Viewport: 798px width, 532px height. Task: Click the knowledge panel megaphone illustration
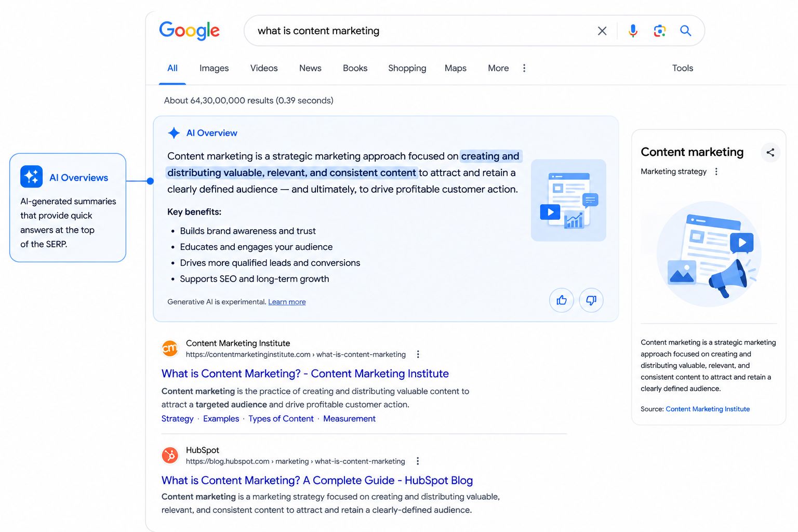point(709,254)
